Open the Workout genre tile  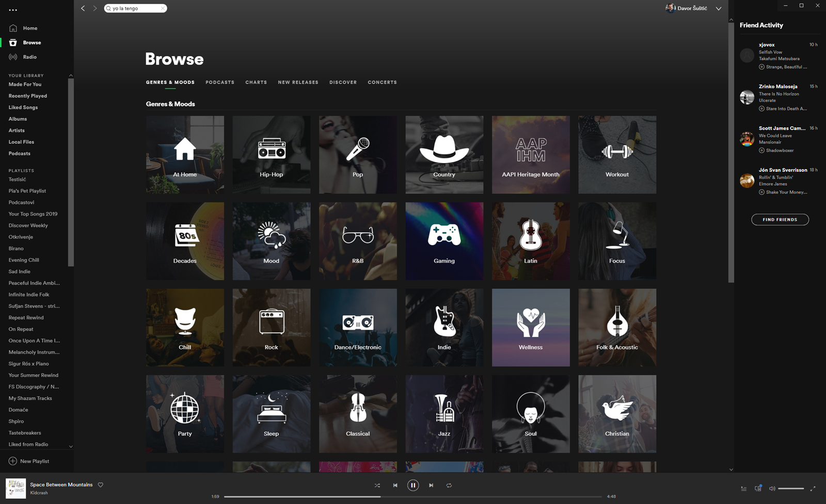617,155
